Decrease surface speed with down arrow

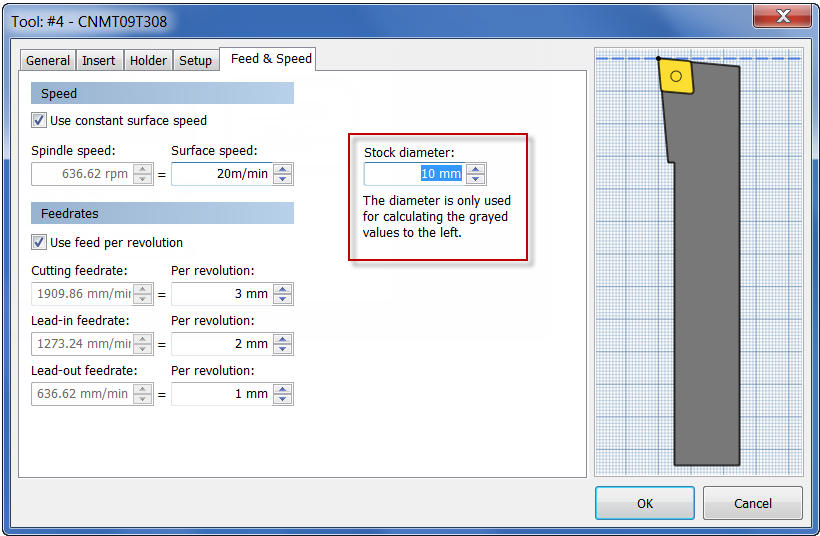283,179
